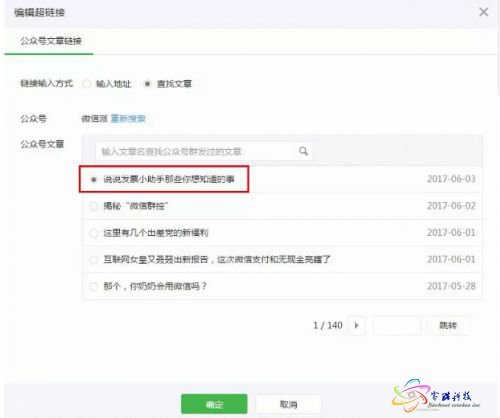Screen dimensions: 500x418
Task: Focus the page number input box
Action: (x=397, y=325)
